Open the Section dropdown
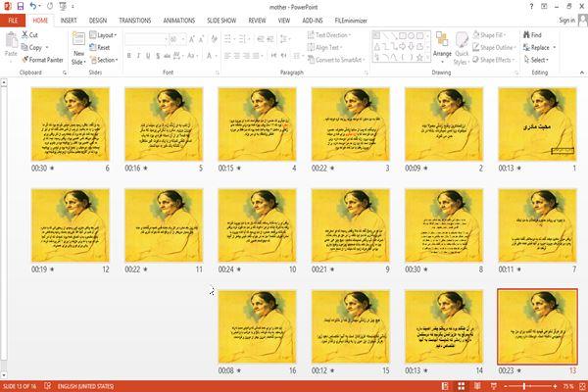 tap(104, 60)
